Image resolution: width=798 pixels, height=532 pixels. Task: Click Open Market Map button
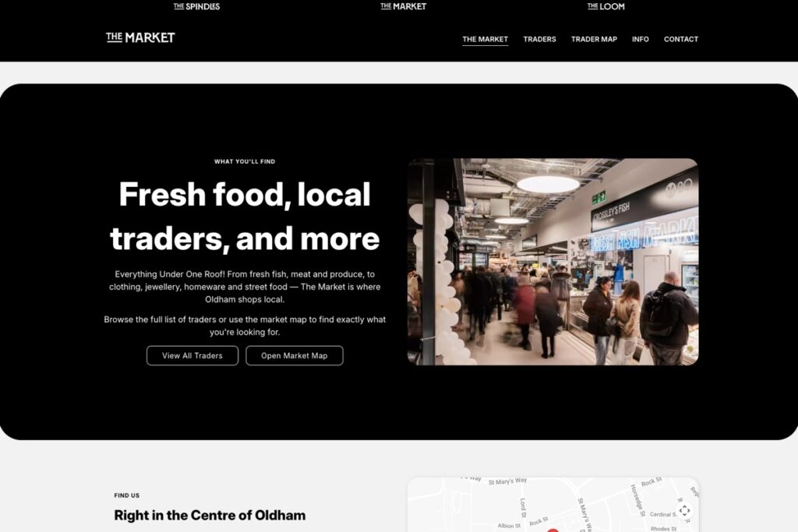[x=294, y=355]
